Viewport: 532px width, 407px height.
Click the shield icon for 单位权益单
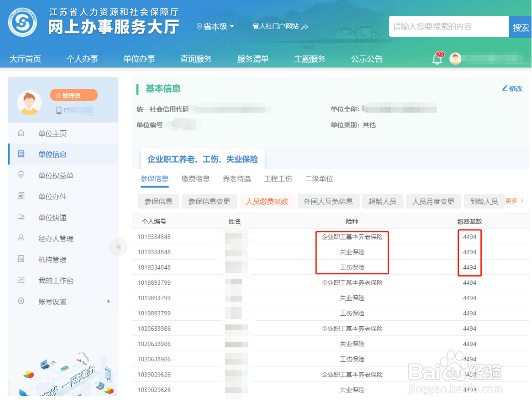(21, 175)
